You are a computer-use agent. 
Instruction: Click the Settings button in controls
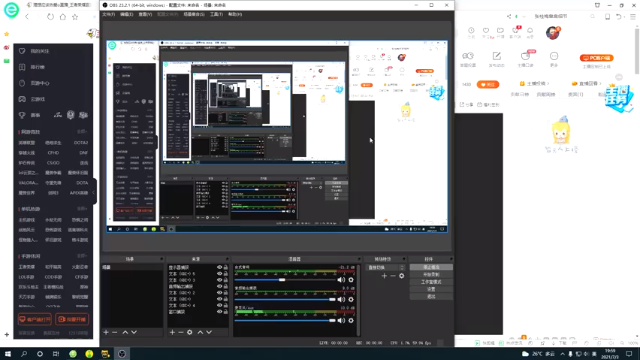point(431,289)
